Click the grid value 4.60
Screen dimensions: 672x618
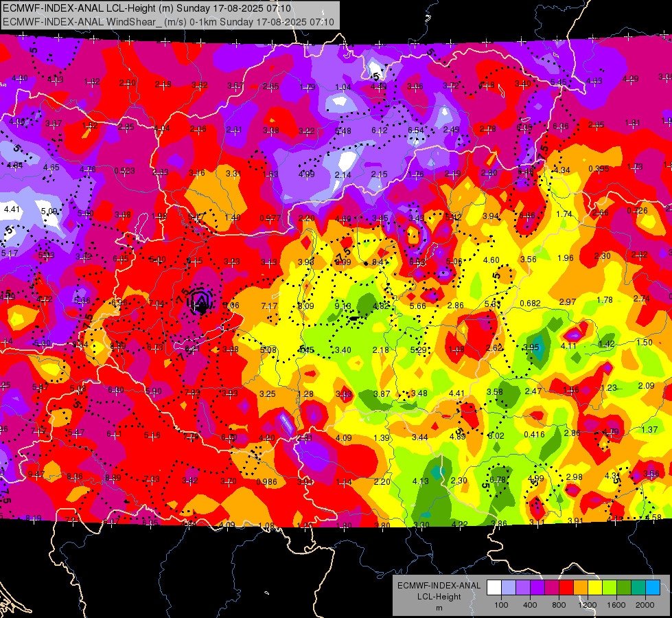pos(491,260)
